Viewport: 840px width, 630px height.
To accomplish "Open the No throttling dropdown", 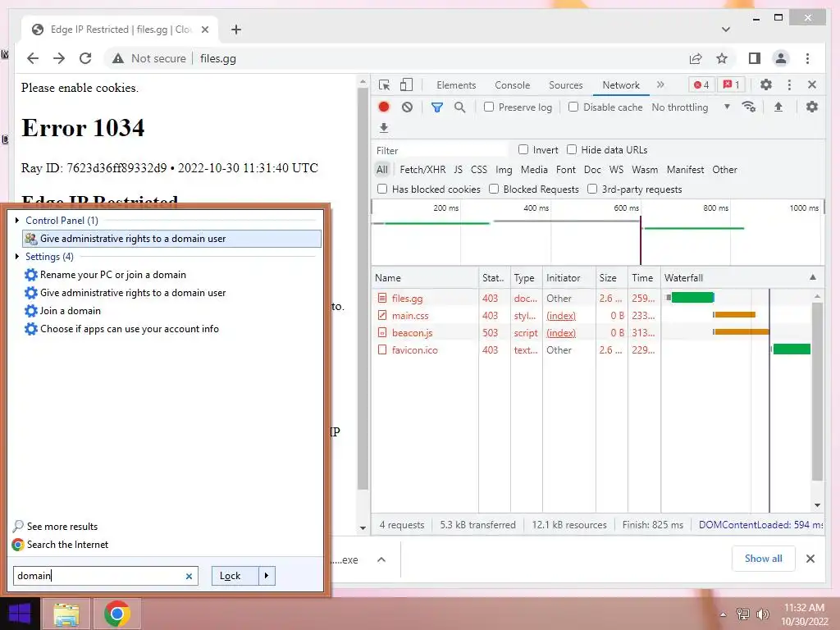I will pos(691,107).
